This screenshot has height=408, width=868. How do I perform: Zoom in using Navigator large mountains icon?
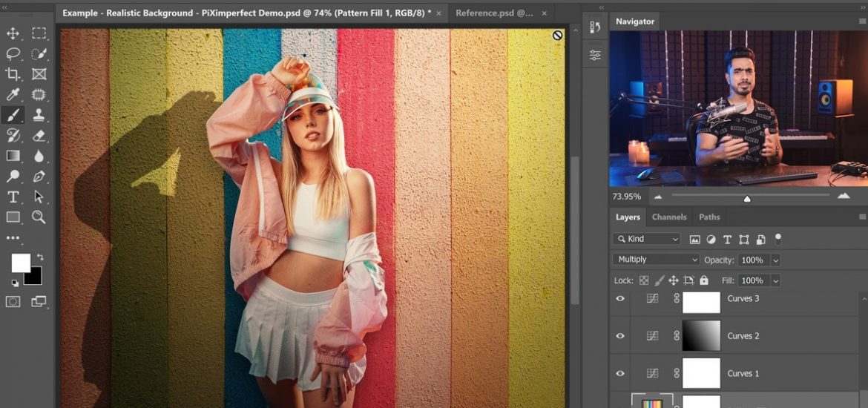click(844, 196)
